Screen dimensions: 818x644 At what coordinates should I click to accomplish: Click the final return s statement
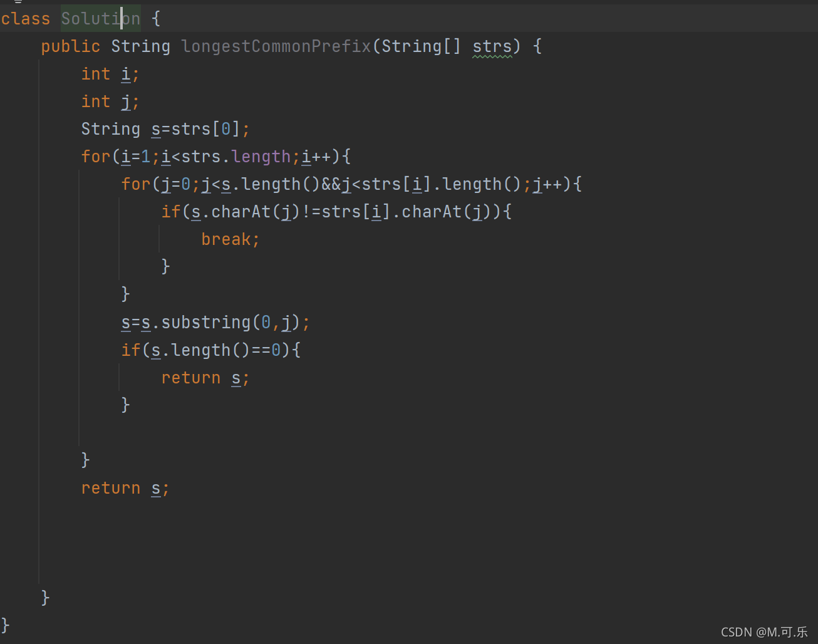coord(124,487)
